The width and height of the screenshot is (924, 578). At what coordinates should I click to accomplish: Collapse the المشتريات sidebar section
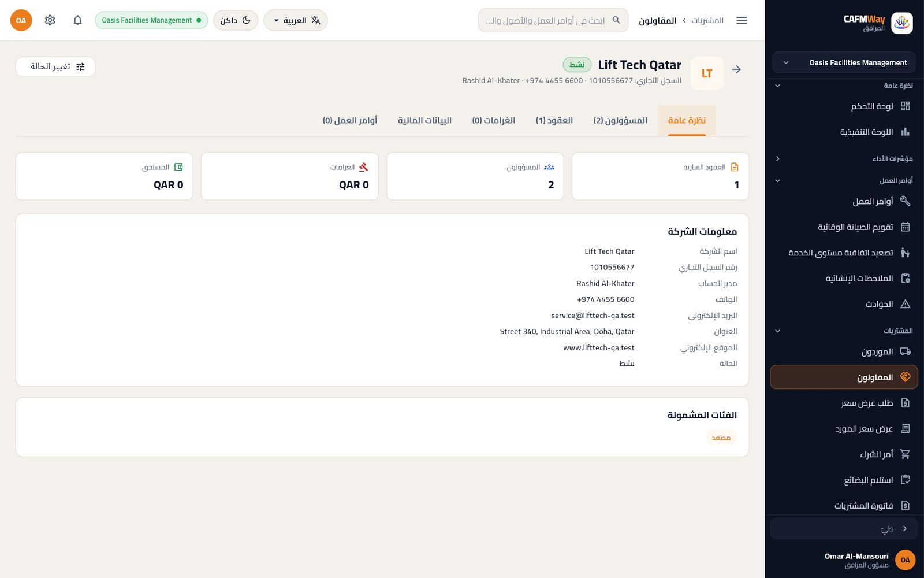coord(844,331)
